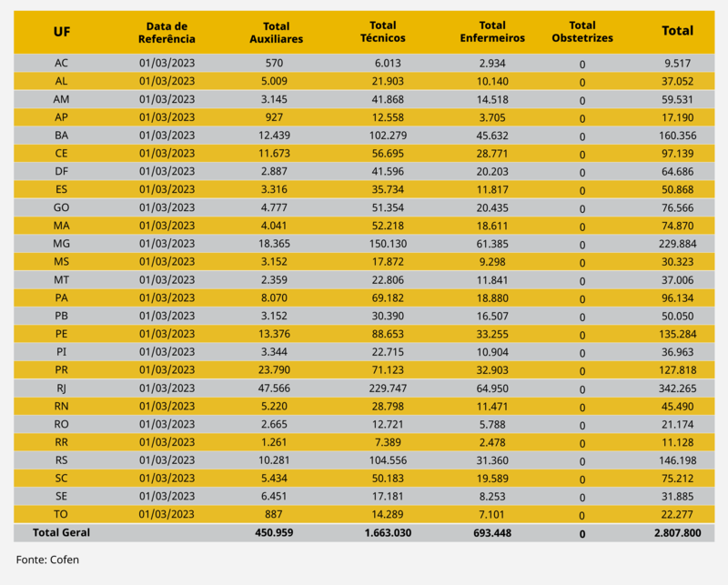728x585 pixels.
Task: Select the TO state cell
Action: [x=61, y=514]
